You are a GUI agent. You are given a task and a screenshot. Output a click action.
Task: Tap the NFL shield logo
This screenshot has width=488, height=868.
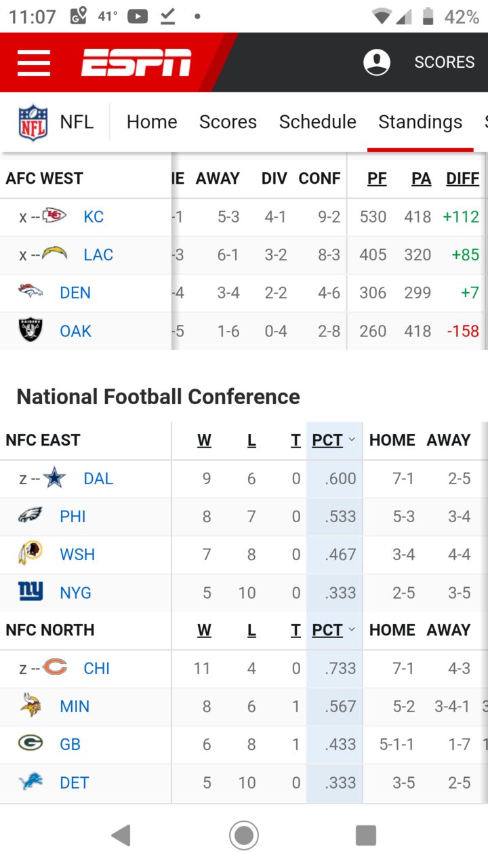click(x=33, y=122)
